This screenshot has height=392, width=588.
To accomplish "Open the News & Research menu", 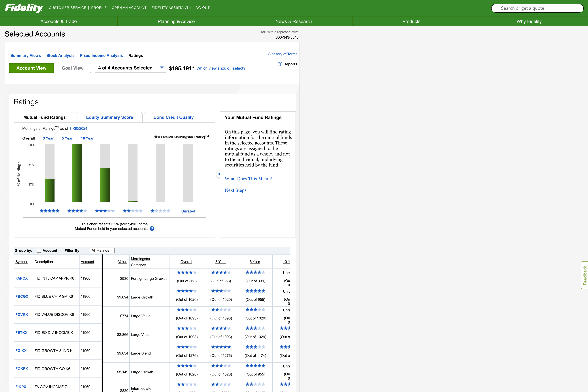I will pyautogui.click(x=294, y=21).
